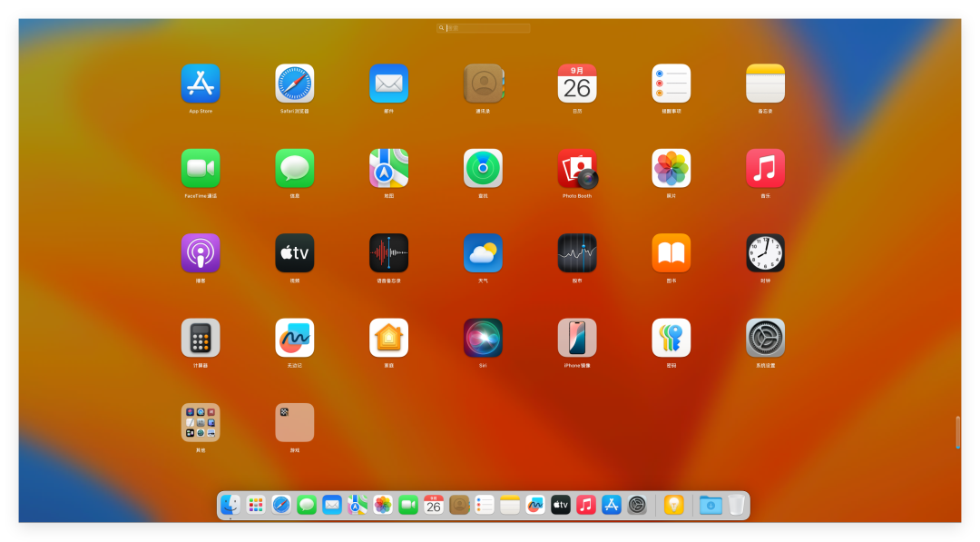Viewport: 980px width, 542px height.
Task: Open the Mail app in Launchpad grid
Action: [388, 84]
